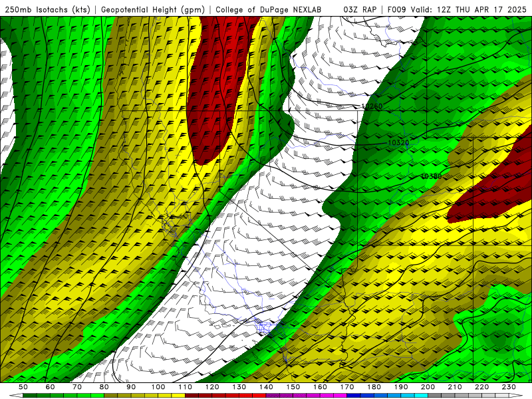This screenshot has height=399, width=532.
Task: Select the 'Geopotential Height (gpm)' header text
Action: [x=153, y=10]
